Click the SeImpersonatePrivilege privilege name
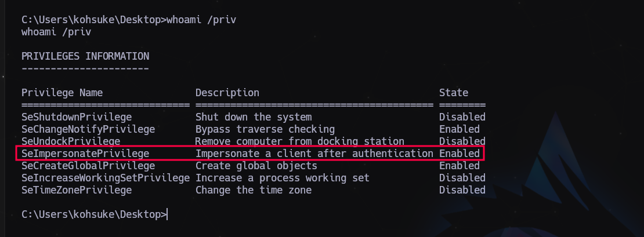Screen dimensions: 644x237 tap(85, 154)
